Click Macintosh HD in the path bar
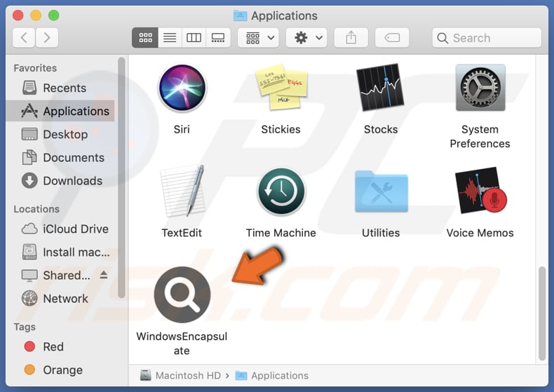This screenshot has width=554, height=392. 180,375
